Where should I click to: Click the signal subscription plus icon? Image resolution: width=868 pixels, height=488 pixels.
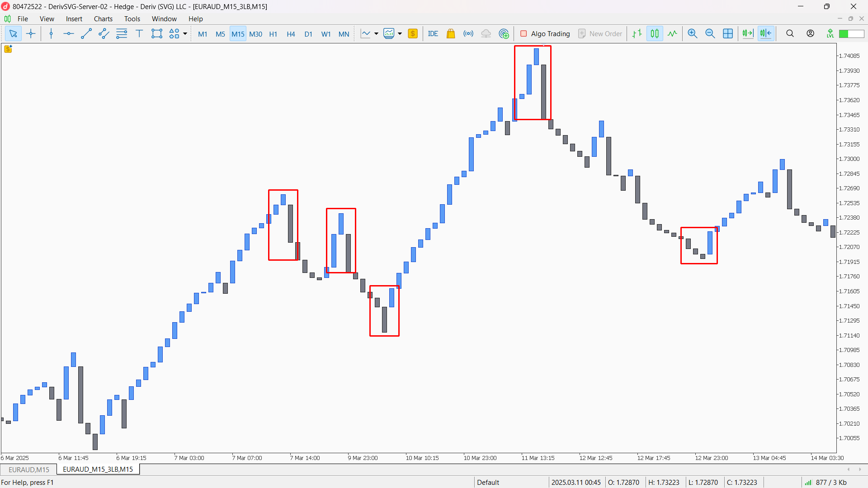point(504,34)
